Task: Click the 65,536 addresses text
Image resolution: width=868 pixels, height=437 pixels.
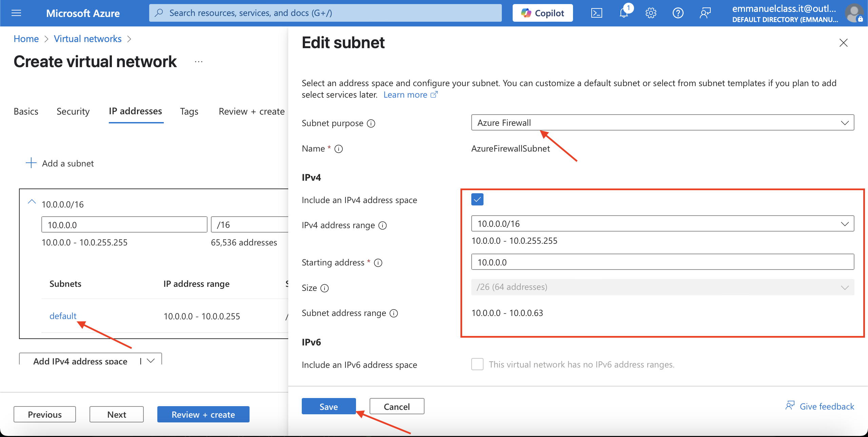Action: pyautogui.click(x=244, y=242)
